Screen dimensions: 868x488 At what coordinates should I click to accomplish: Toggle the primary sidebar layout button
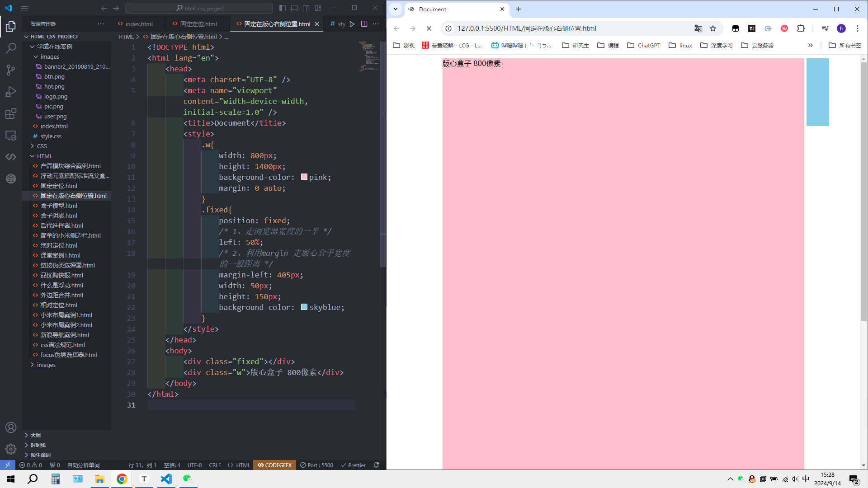283,8
